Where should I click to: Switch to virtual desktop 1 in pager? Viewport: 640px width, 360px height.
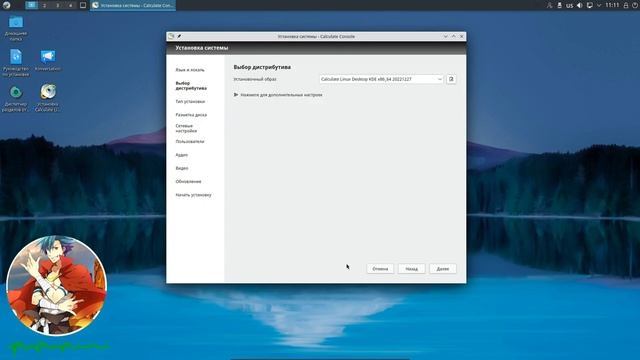pos(31,5)
